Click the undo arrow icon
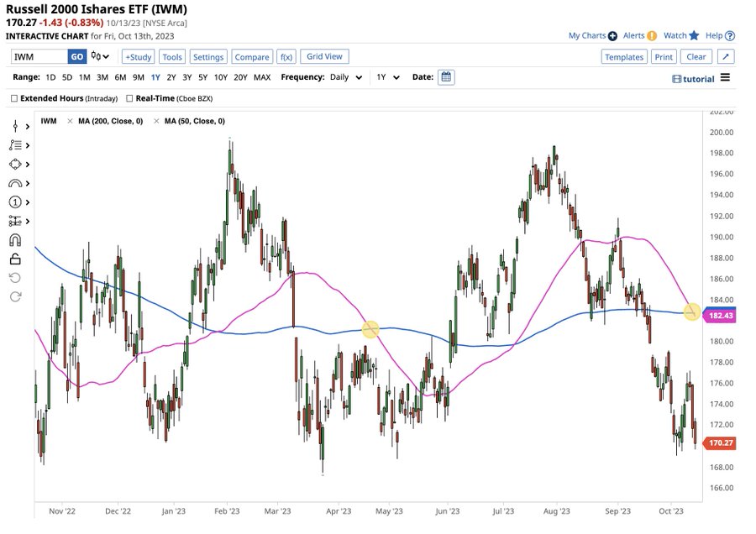The height and width of the screenshot is (534, 756). point(15,278)
